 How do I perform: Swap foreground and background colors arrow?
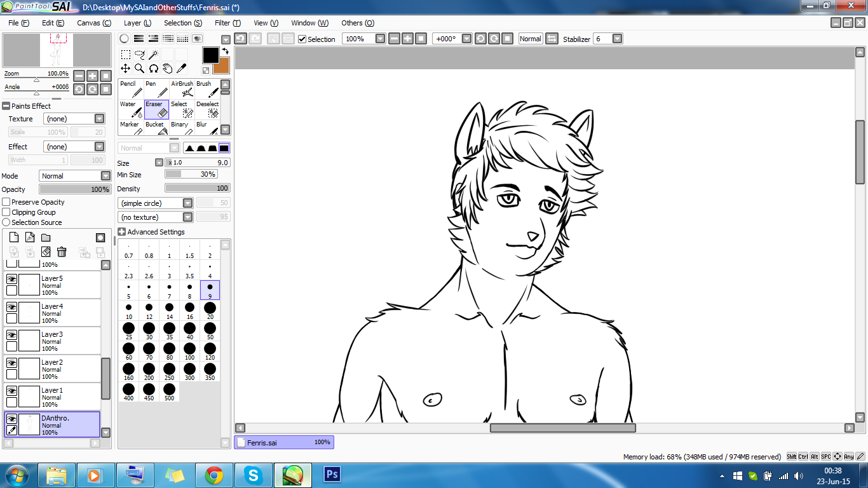[x=224, y=51]
